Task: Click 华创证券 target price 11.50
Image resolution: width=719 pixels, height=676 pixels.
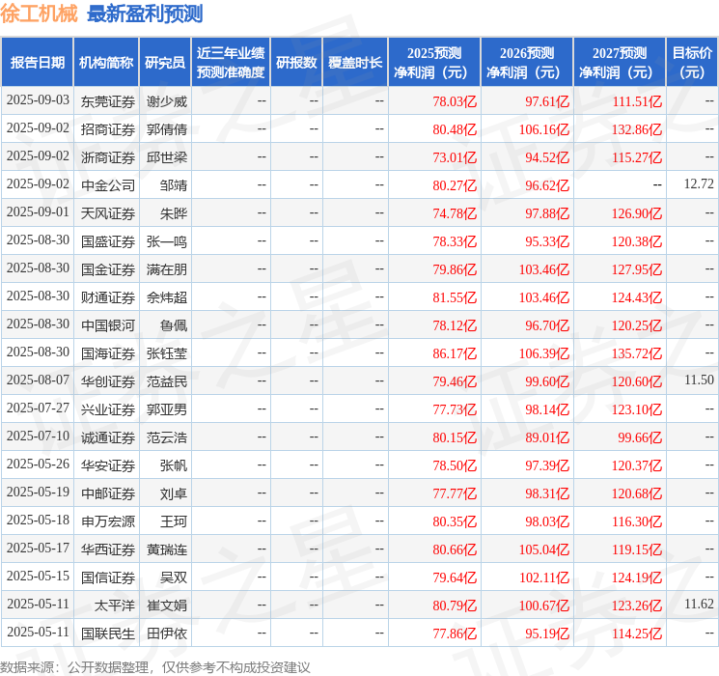Action: click(x=699, y=380)
